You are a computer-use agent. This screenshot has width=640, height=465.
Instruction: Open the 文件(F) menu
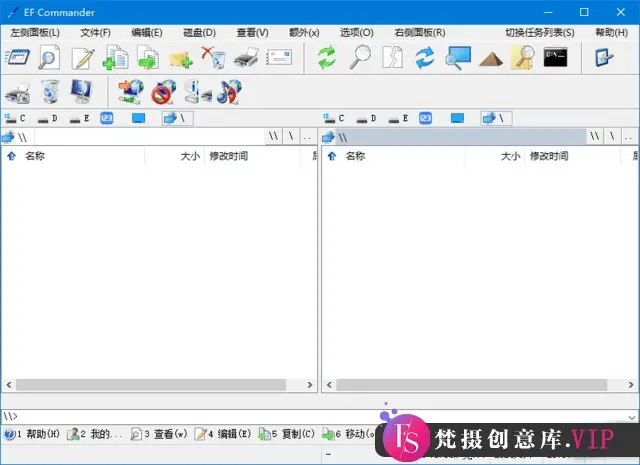point(95,33)
